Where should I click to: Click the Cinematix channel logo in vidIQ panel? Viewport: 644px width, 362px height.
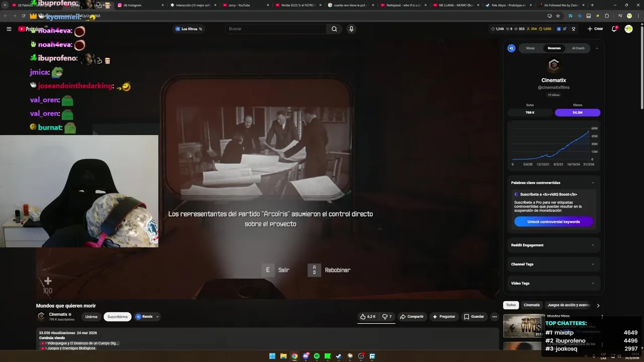coord(554,65)
